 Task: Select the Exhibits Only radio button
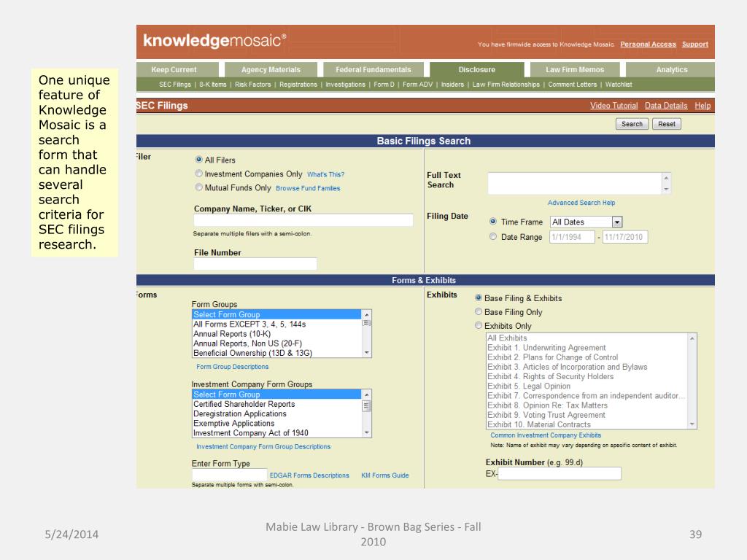(479, 325)
